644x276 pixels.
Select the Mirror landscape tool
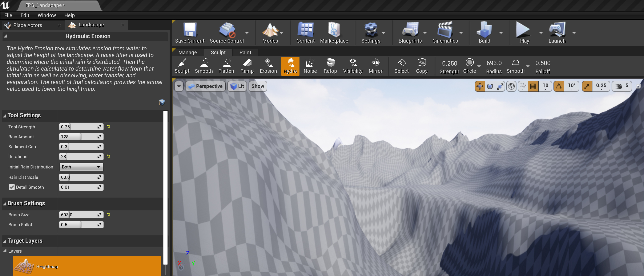point(375,66)
